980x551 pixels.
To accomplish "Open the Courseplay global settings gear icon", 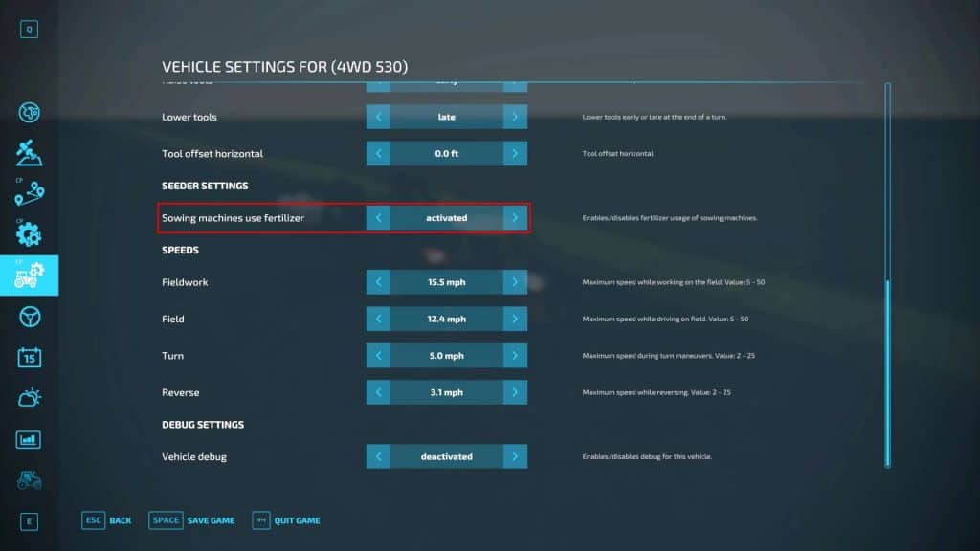I will coord(29,232).
